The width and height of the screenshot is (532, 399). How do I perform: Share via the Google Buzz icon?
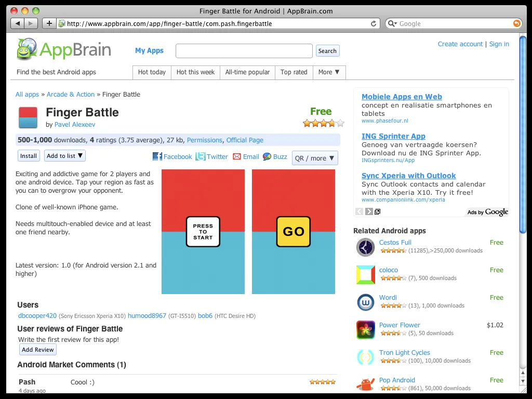pyautogui.click(x=267, y=156)
